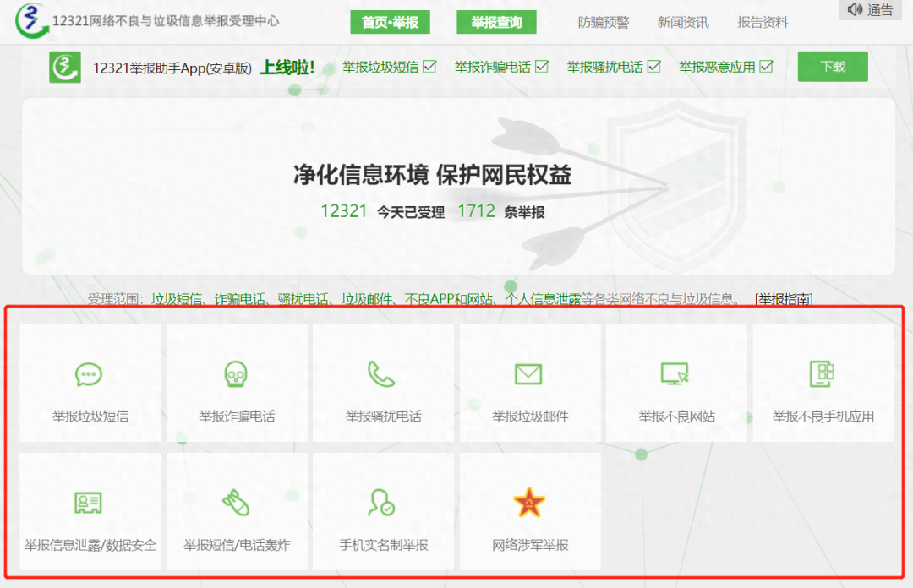Viewport: 913px width, 588px height.
Task: Click the 12321举报助手App(安卓版) banner text
Action: (172, 68)
